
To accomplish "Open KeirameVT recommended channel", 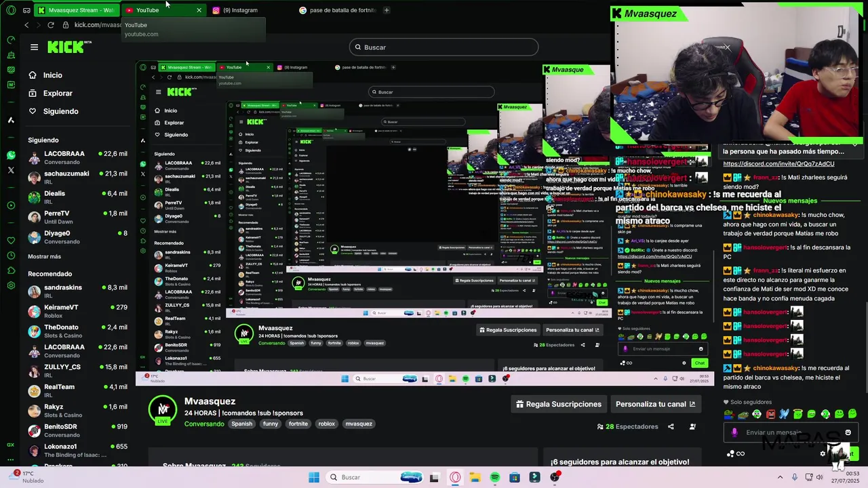I will (78, 311).
